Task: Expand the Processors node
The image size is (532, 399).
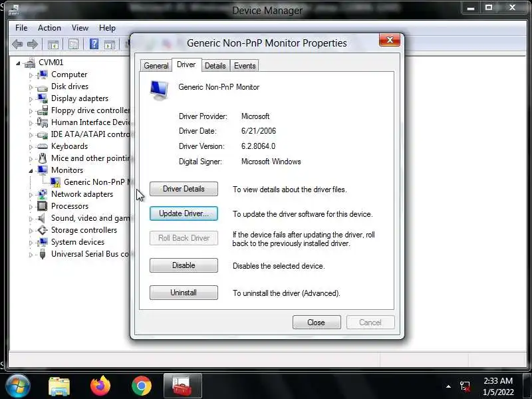Action: (x=31, y=207)
